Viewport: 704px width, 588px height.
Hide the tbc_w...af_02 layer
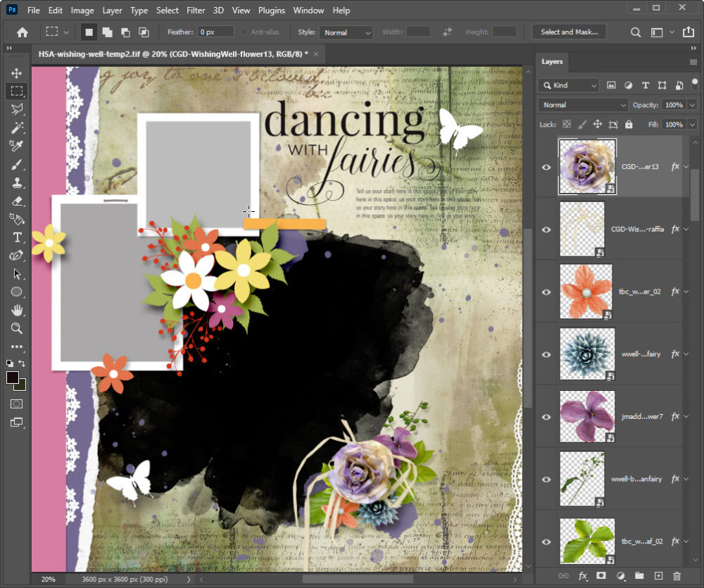pos(546,542)
